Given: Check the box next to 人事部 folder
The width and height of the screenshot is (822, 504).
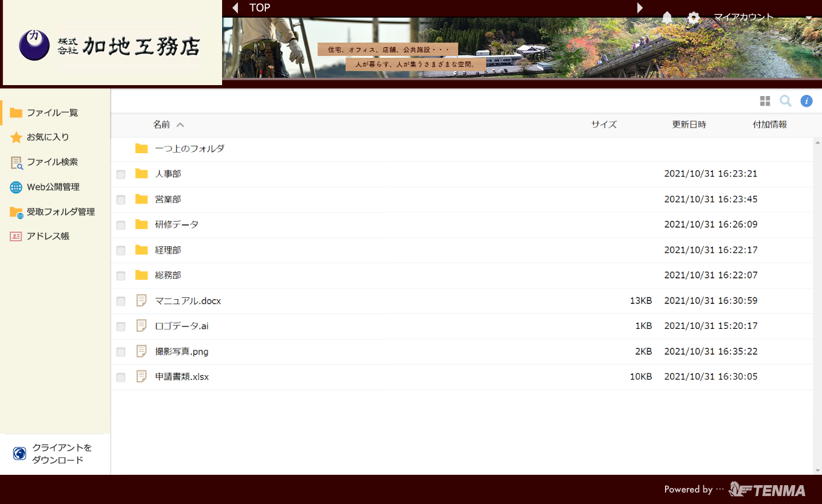Looking at the screenshot, I should (x=121, y=174).
